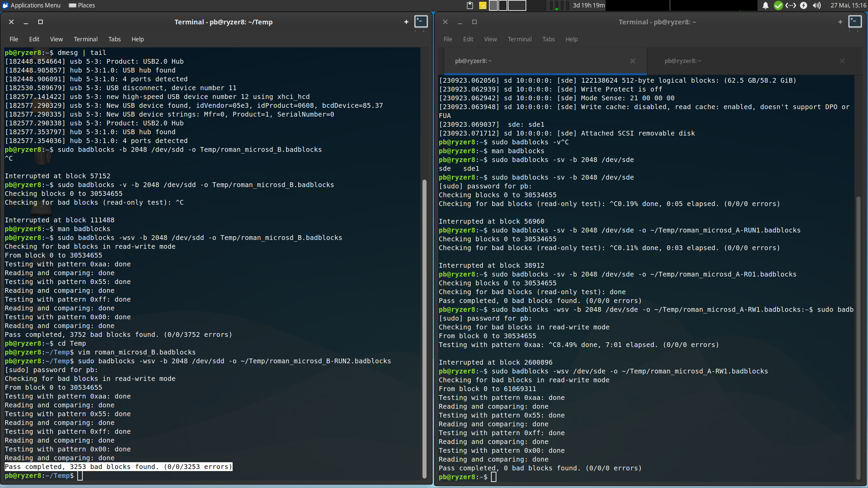This screenshot has height=488, width=868.
Task: Close the first pb@ryzer8 tab
Action: click(x=632, y=61)
